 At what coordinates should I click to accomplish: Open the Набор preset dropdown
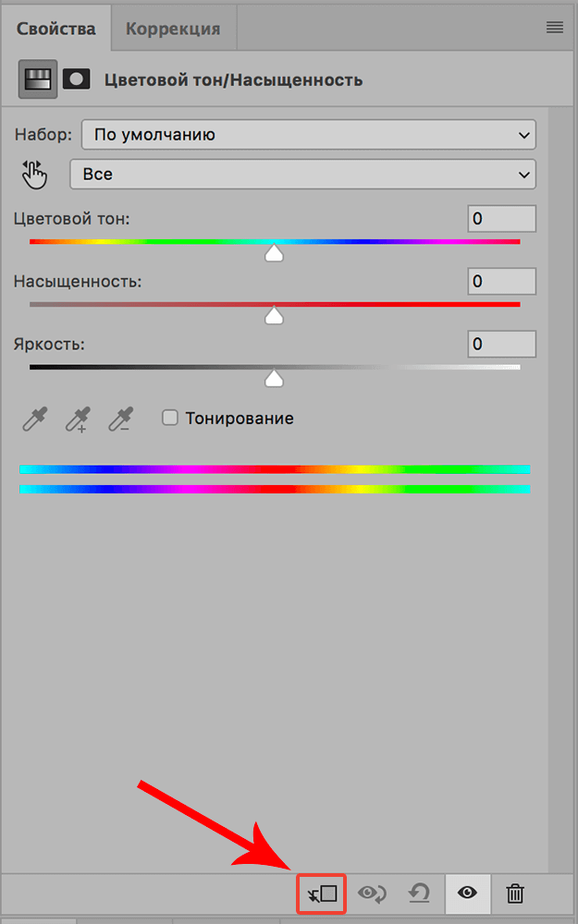[x=309, y=135]
